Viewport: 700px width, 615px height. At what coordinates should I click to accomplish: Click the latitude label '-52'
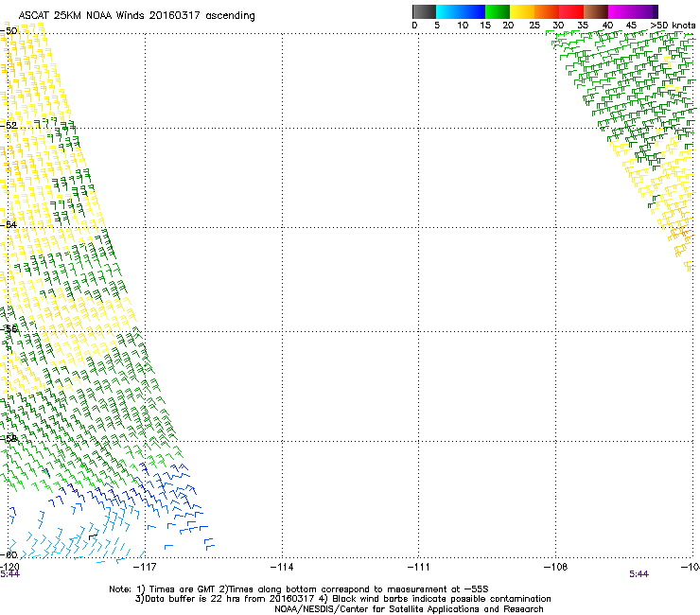(9, 126)
